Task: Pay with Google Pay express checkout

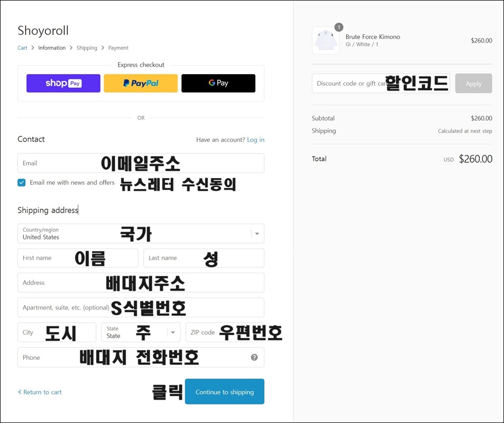Action: [x=218, y=84]
